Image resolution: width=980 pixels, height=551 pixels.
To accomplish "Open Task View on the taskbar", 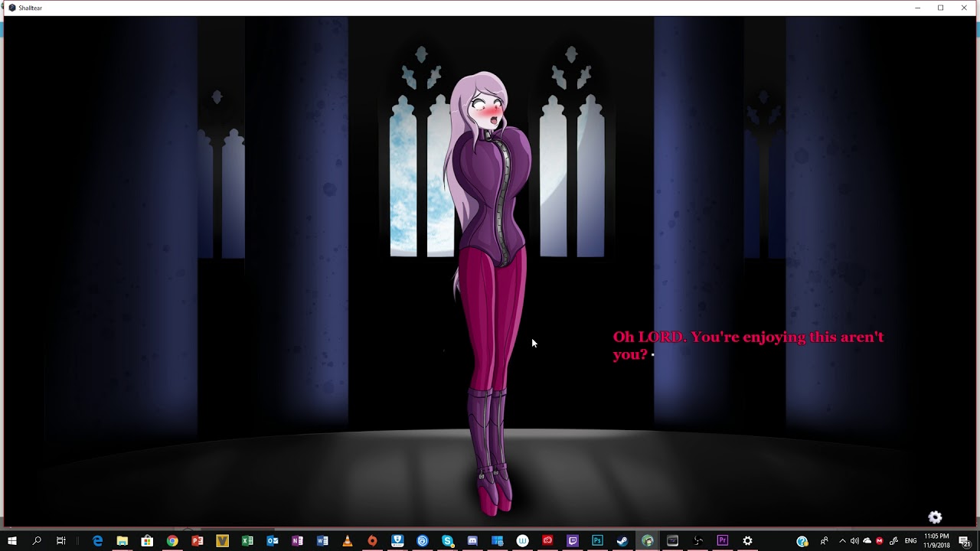I will pos(61,541).
